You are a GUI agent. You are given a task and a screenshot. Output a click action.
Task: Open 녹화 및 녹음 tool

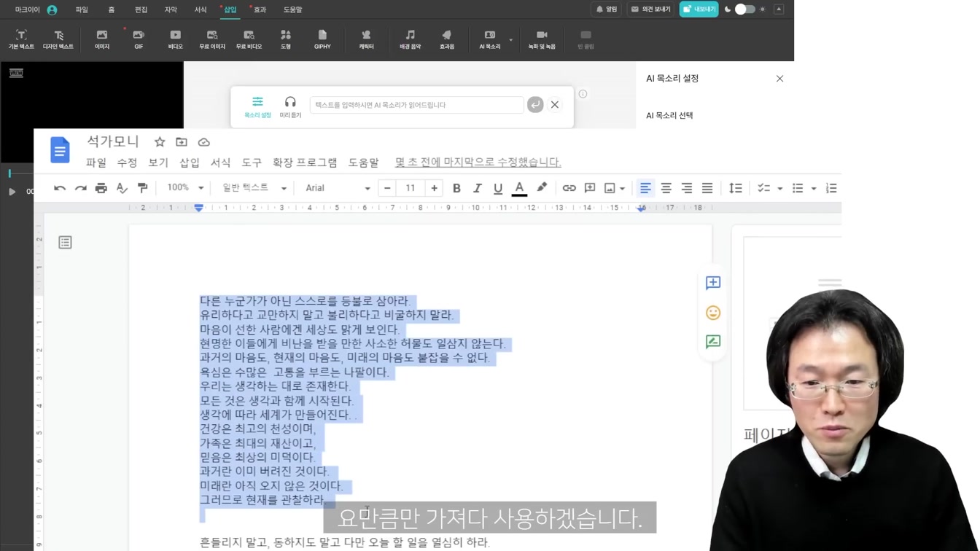pos(542,39)
